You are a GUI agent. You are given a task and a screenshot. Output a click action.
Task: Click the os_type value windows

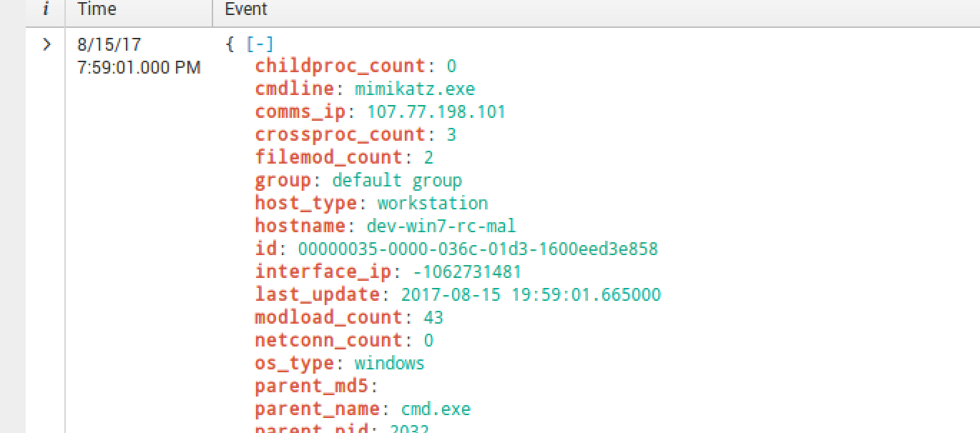389,364
